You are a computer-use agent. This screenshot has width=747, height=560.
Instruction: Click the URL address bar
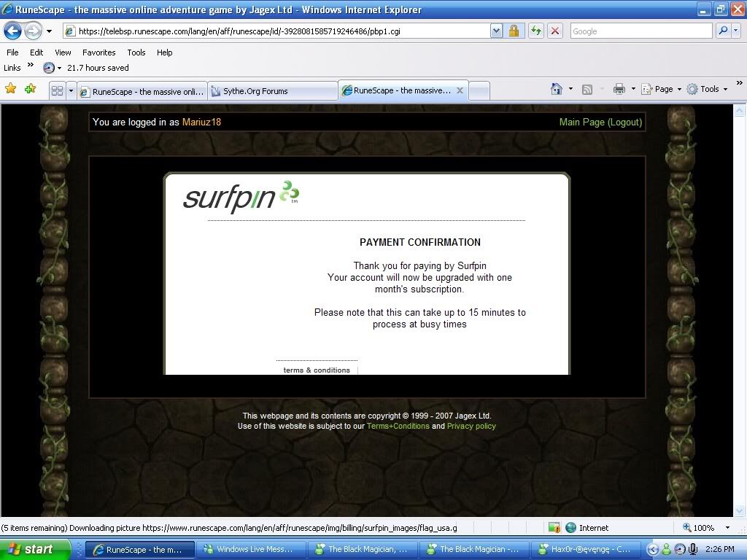[276, 31]
